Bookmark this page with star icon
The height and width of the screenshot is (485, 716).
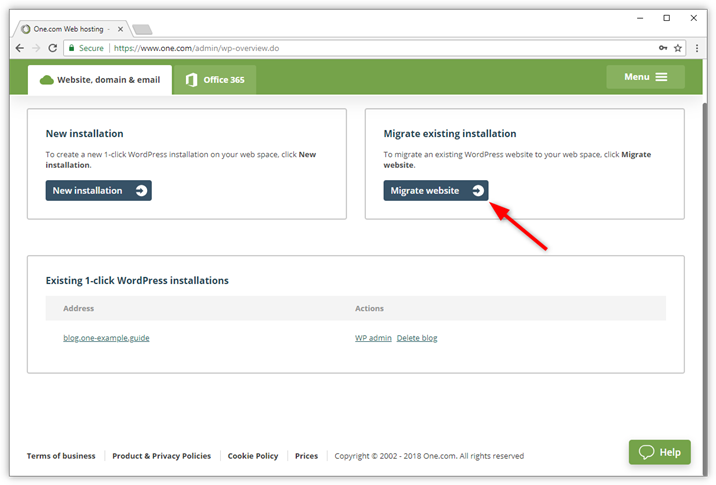tap(678, 48)
